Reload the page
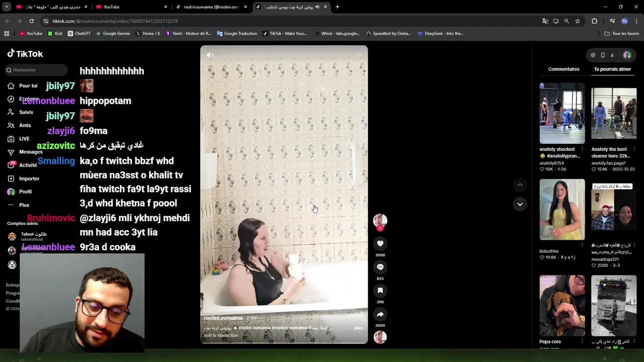Screen dimensions: 644x362 coord(31,21)
